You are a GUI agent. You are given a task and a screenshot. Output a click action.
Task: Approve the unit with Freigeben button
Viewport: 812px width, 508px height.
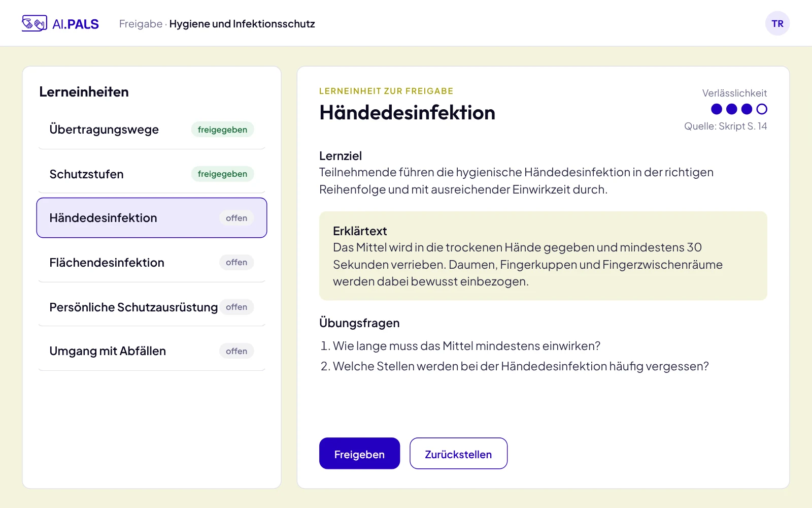point(359,453)
